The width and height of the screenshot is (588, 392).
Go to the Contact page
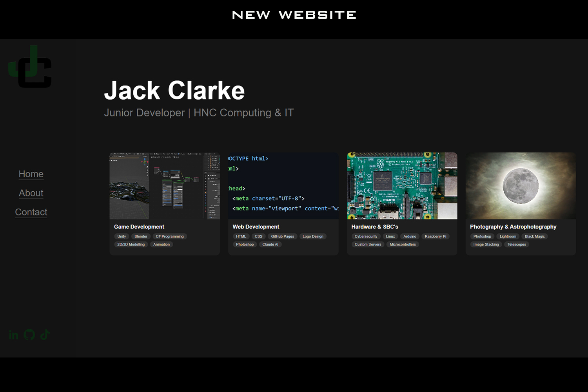[x=31, y=212]
